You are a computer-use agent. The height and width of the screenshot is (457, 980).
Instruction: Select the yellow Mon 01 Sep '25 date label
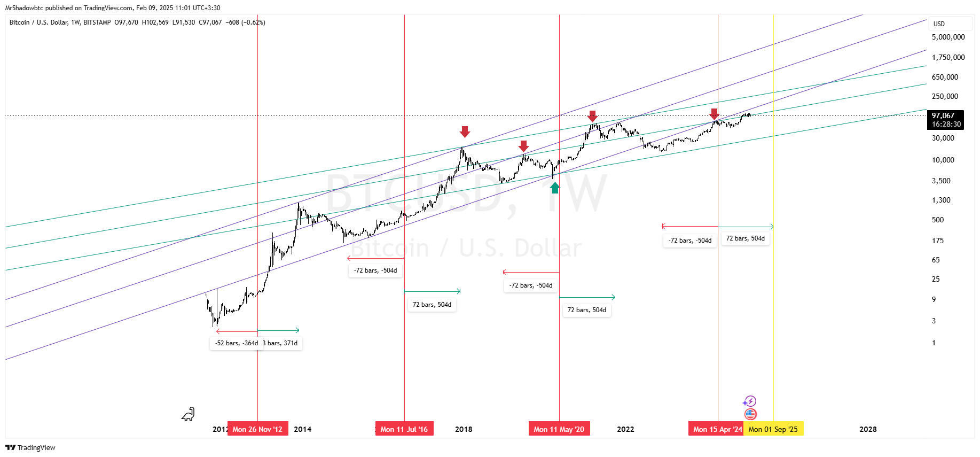[773, 429]
